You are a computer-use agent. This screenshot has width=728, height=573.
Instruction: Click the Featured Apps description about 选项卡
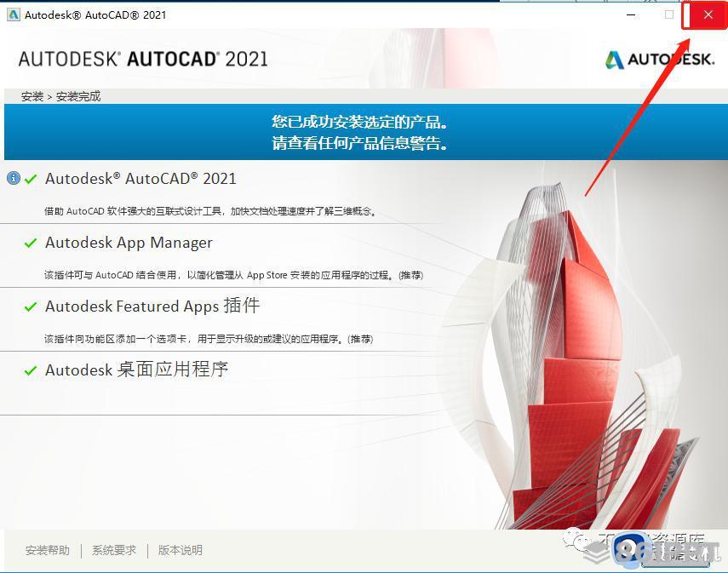pyautogui.click(x=209, y=339)
